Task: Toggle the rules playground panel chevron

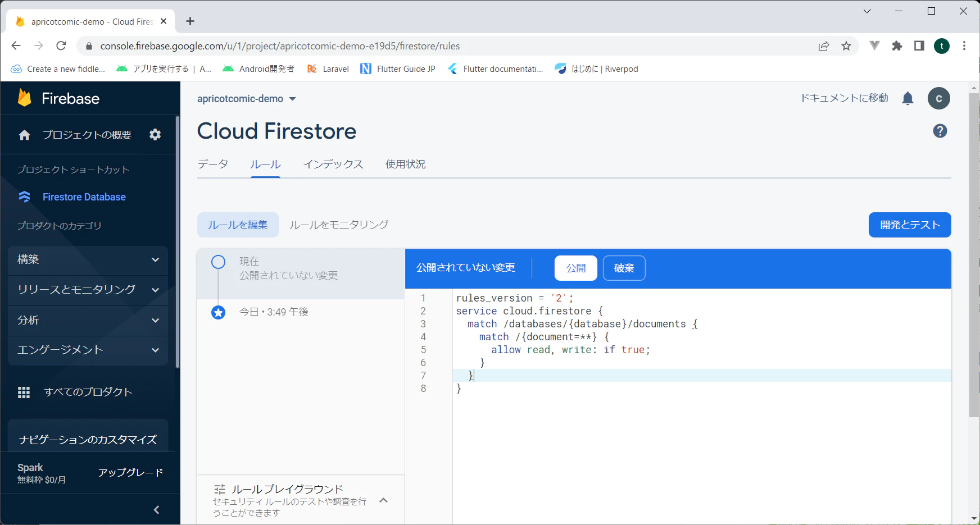Action: click(x=384, y=500)
